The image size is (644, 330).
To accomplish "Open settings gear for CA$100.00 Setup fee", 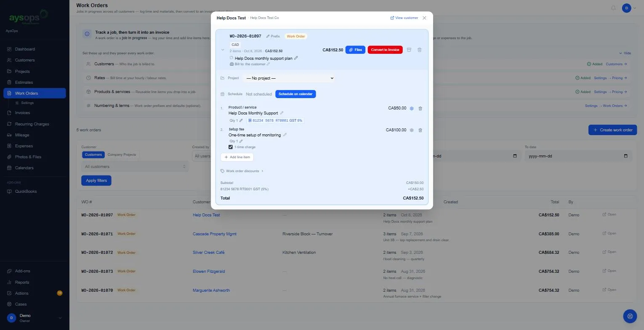I will click(412, 130).
